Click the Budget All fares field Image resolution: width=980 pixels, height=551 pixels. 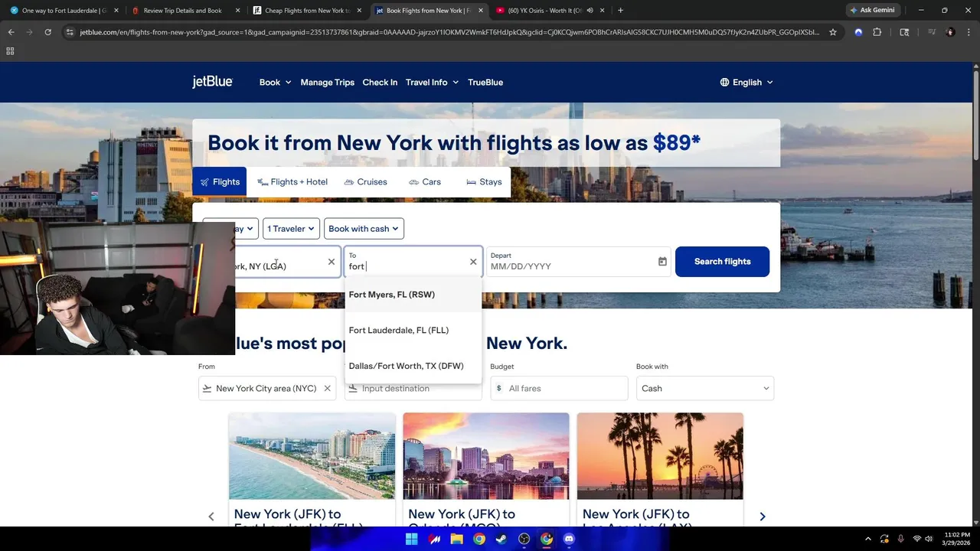point(559,389)
